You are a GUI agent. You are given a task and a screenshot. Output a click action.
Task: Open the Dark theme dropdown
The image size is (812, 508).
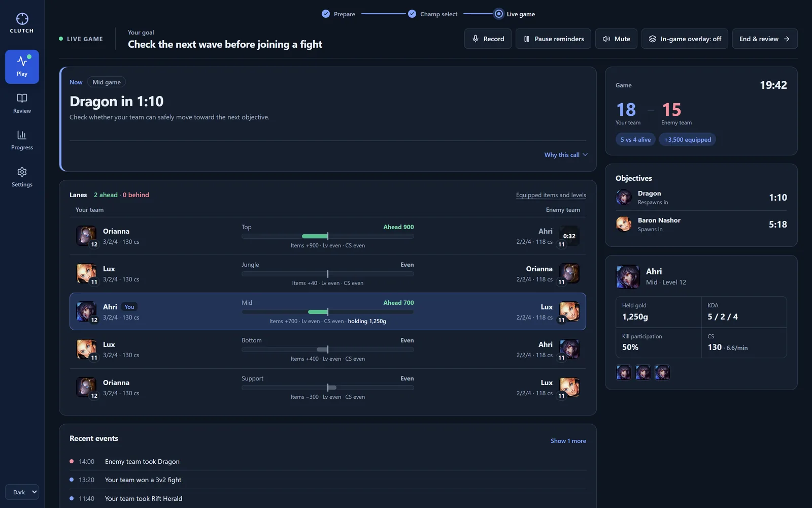point(22,492)
